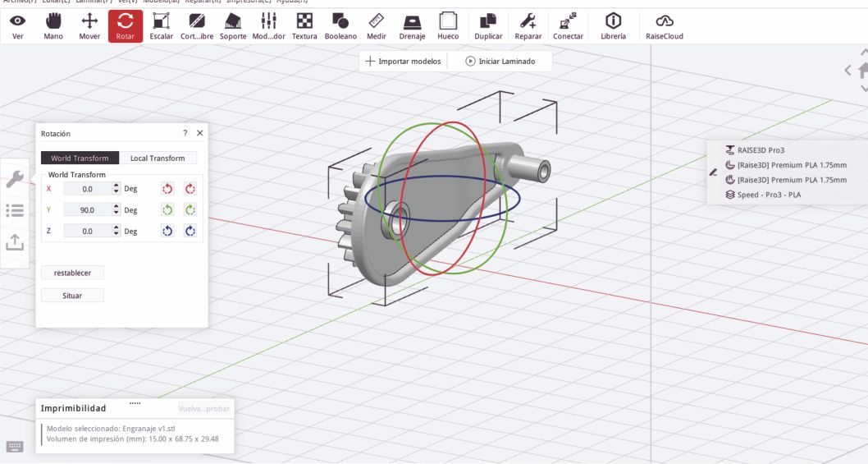Adjust the Y rotation spinner arrows
The width and height of the screenshot is (868, 464).
click(116, 210)
